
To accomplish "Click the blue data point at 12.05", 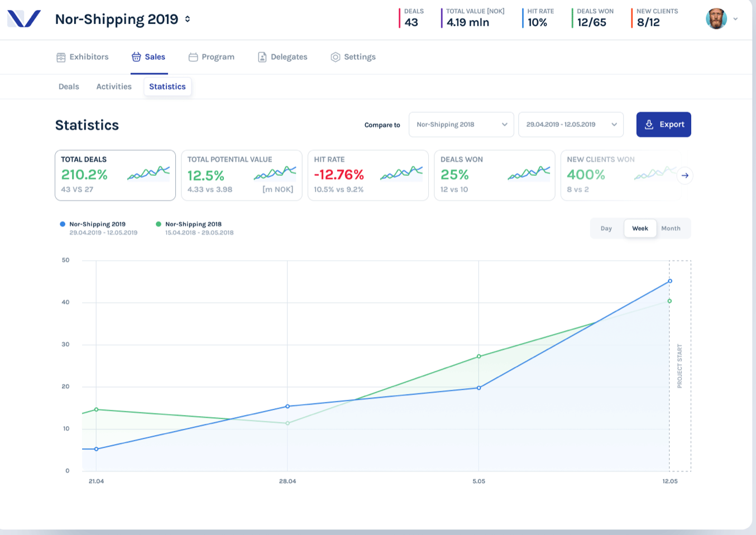I will click(670, 281).
